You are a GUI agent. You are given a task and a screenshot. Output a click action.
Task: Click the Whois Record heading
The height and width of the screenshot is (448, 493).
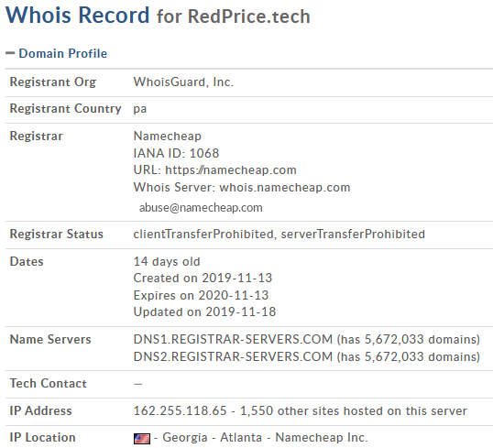[x=77, y=15]
